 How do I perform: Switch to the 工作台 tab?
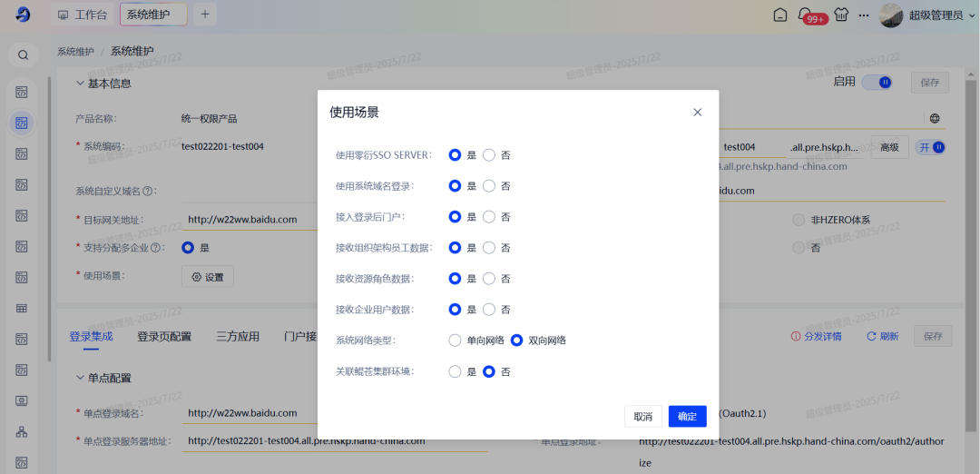click(x=82, y=15)
